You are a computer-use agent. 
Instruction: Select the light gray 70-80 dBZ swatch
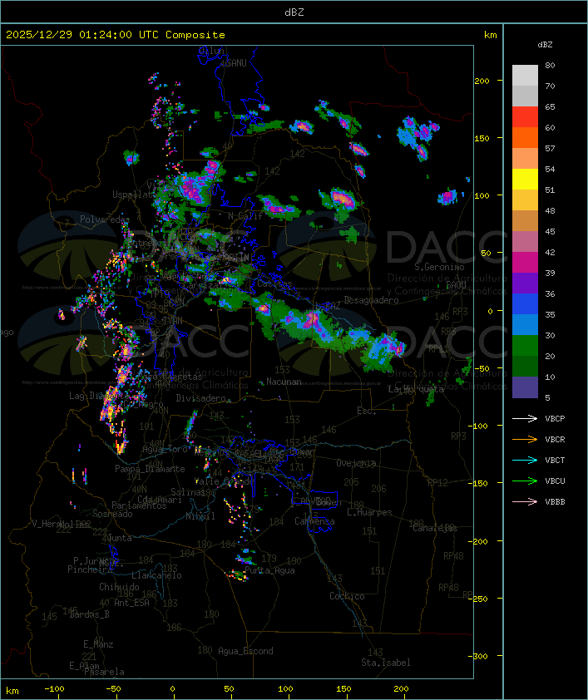pos(525,75)
